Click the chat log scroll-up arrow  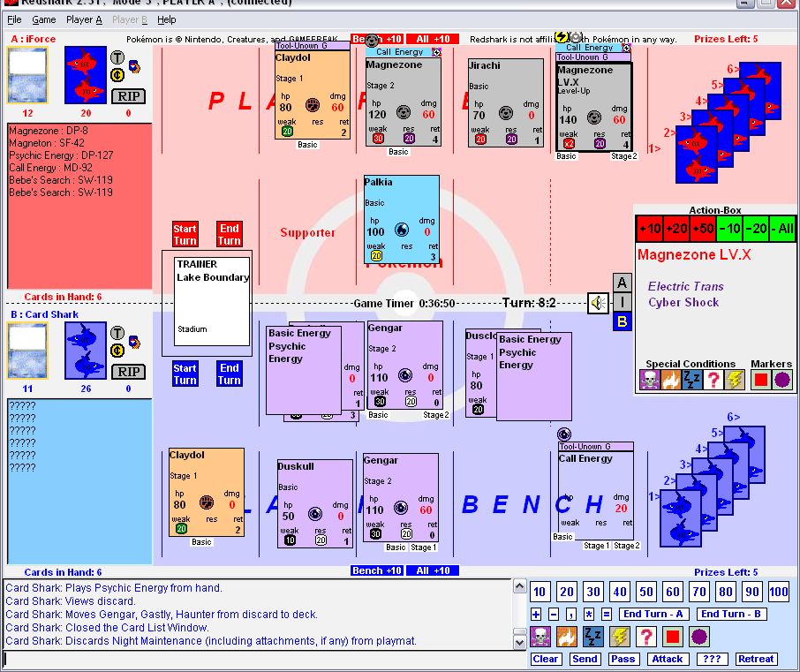[519, 586]
